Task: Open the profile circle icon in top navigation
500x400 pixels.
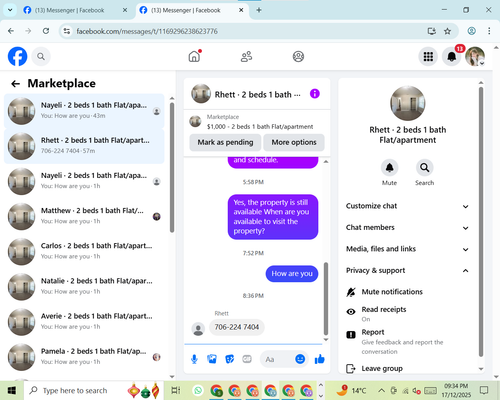Action: [298, 56]
